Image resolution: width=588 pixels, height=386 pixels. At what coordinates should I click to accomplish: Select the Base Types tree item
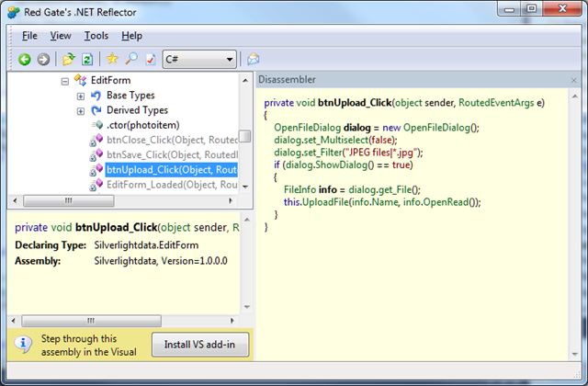(130, 96)
